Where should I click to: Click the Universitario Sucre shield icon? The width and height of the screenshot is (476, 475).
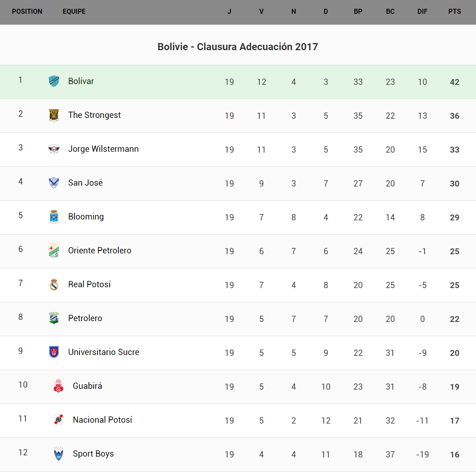click(54, 352)
